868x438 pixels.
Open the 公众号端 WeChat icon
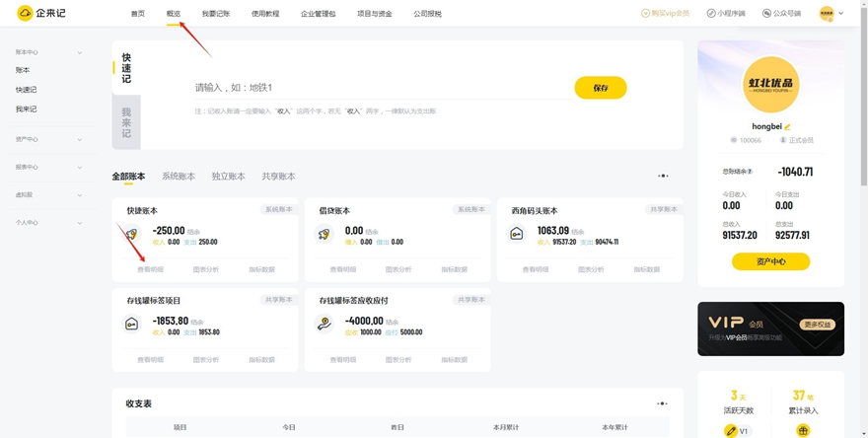(766, 14)
